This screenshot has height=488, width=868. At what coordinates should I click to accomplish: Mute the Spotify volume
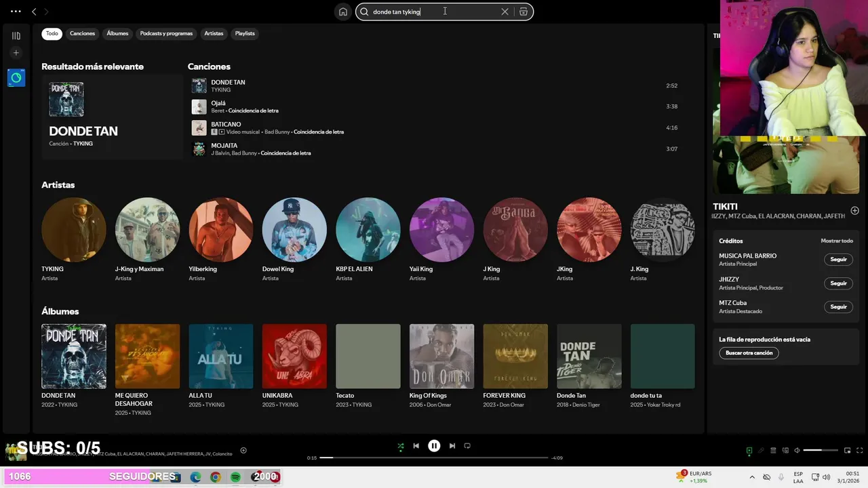pyautogui.click(x=797, y=450)
